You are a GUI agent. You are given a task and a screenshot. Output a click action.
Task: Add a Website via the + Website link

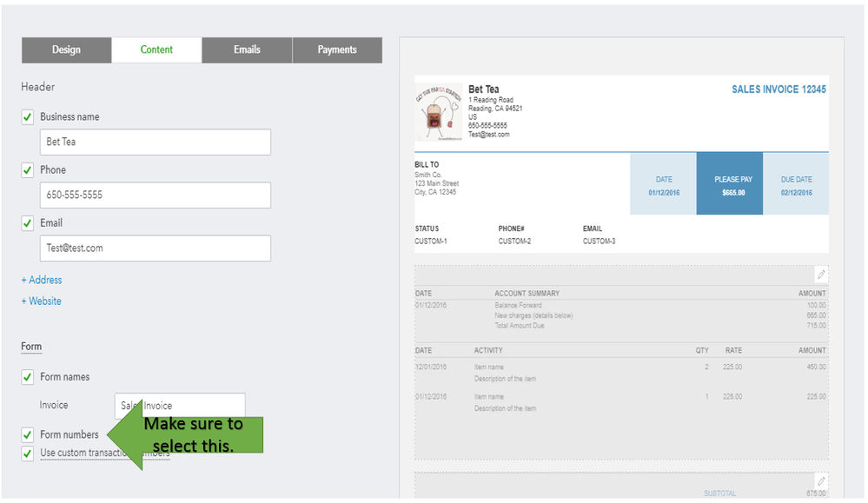click(x=42, y=301)
